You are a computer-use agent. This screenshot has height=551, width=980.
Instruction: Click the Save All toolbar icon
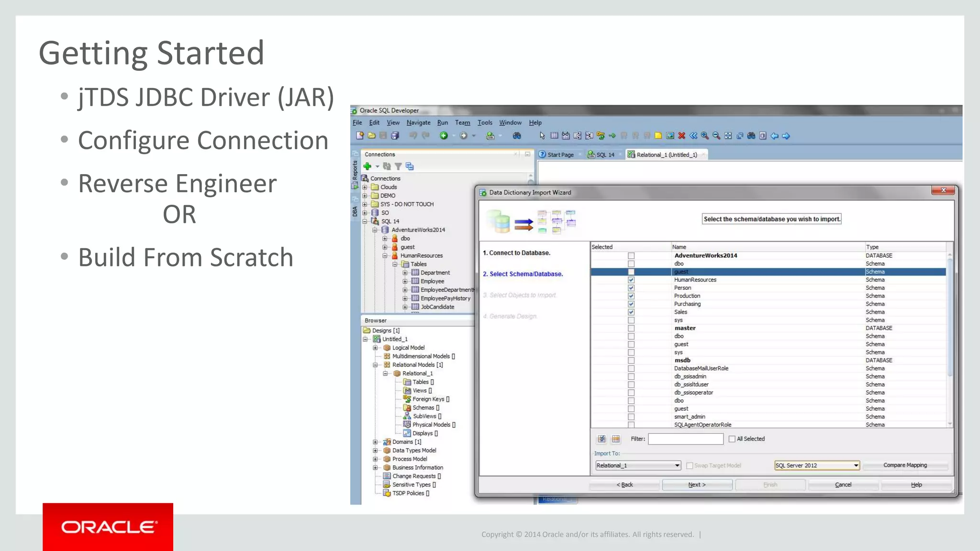pyautogui.click(x=395, y=136)
